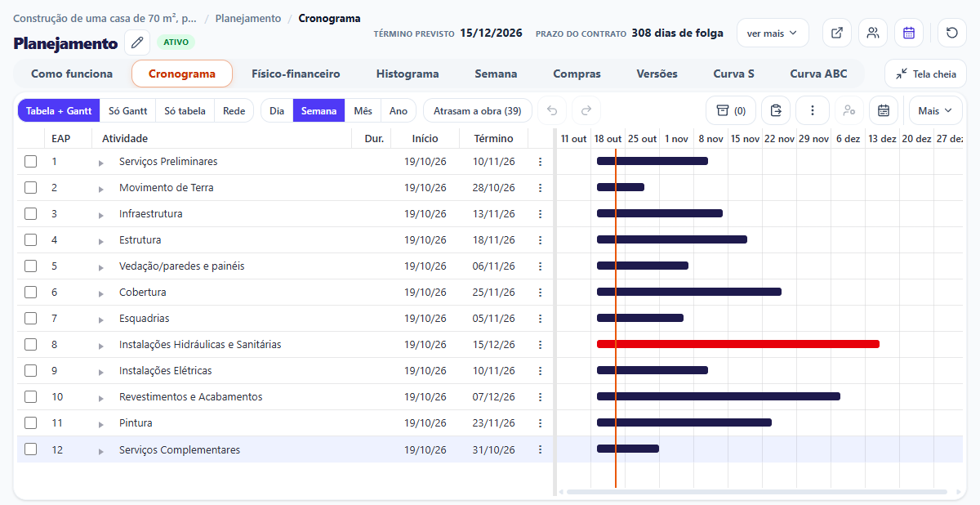This screenshot has width=980, height=505.
Task: Click the Tela cheia button
Action: coord(925,74)
